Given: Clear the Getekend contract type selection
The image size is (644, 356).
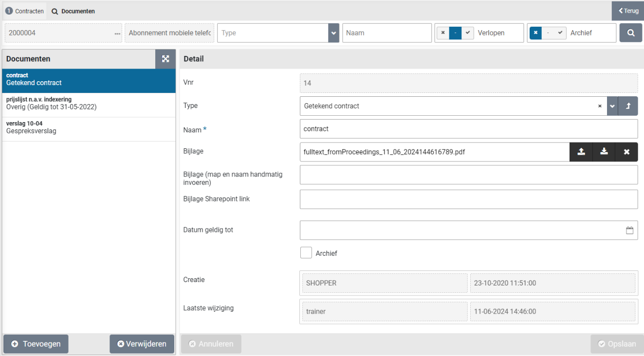Looking at the screenshot, I should click(x=600, y=106).
